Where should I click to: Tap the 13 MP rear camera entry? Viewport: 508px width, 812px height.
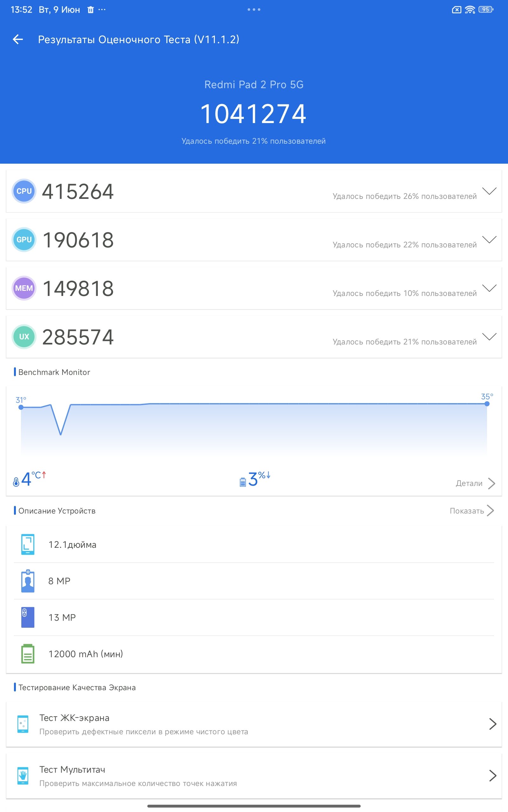254,617
